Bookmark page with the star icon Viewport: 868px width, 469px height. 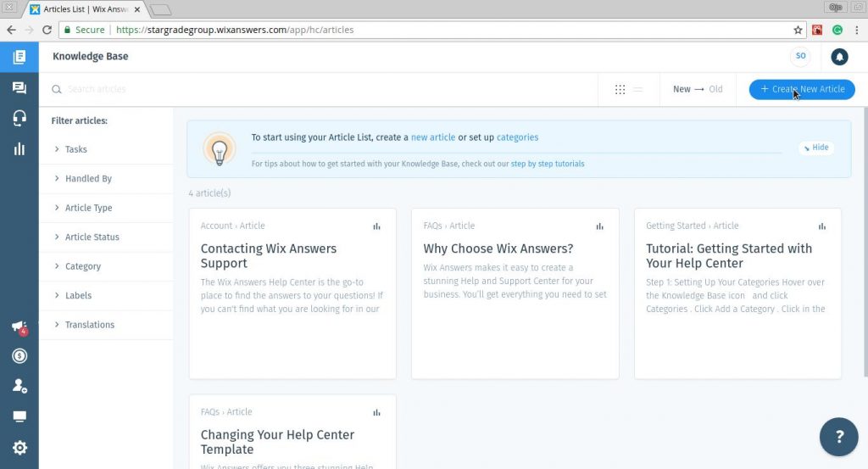click(x=798, y=30)
